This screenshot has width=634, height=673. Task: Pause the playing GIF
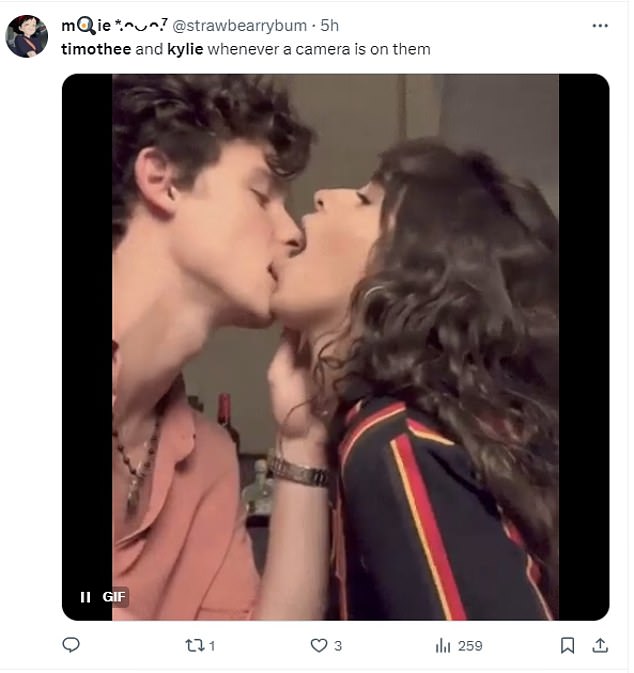85,597
